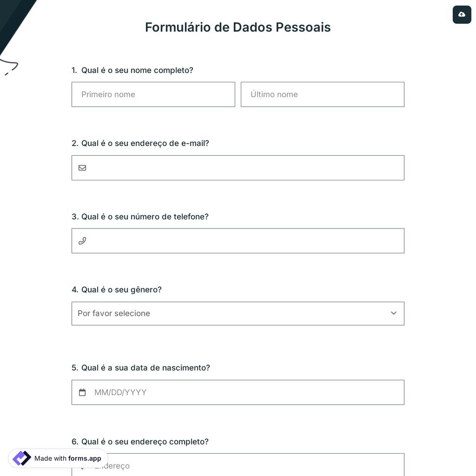Viewport: 476px width, 476px height.
Task: Click the 'Último nome' input field
Action: [x=322, y=94]
